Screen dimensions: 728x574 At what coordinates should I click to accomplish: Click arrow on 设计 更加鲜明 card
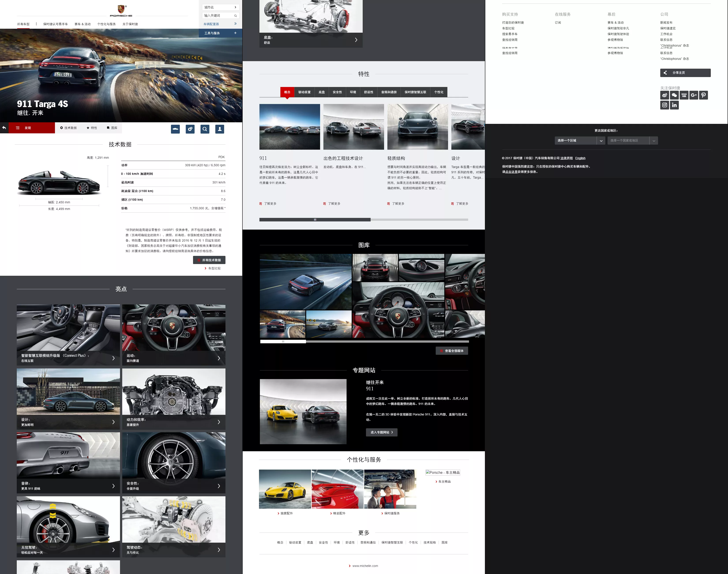pyautogui.click(x=113, y=422)
